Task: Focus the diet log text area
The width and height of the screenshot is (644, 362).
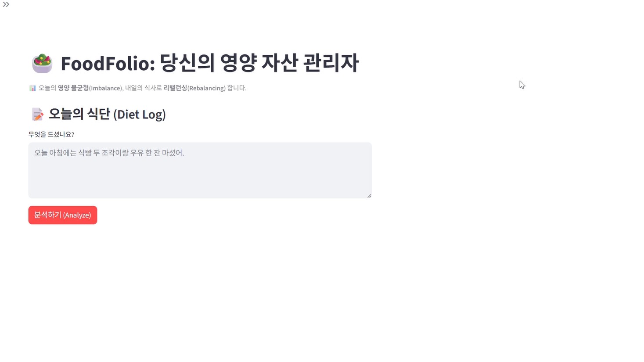Action: point(200,170)
